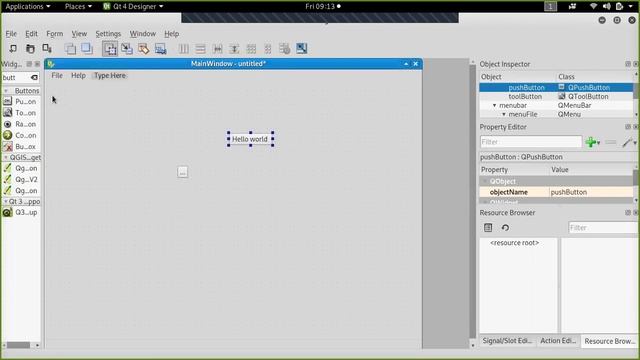Viewport: 640px width, 360px height.
Task: Open the File menu in Designer
Action: pos(11,34)
